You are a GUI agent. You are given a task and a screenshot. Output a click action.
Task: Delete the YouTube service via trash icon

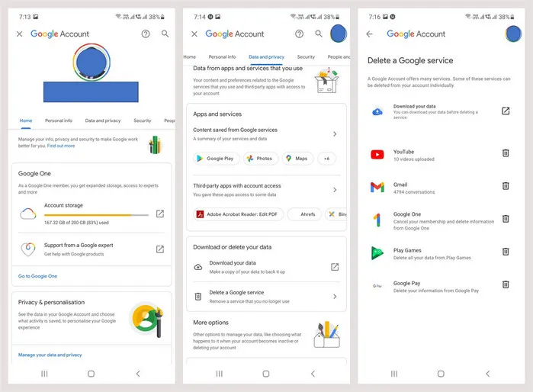506,153
